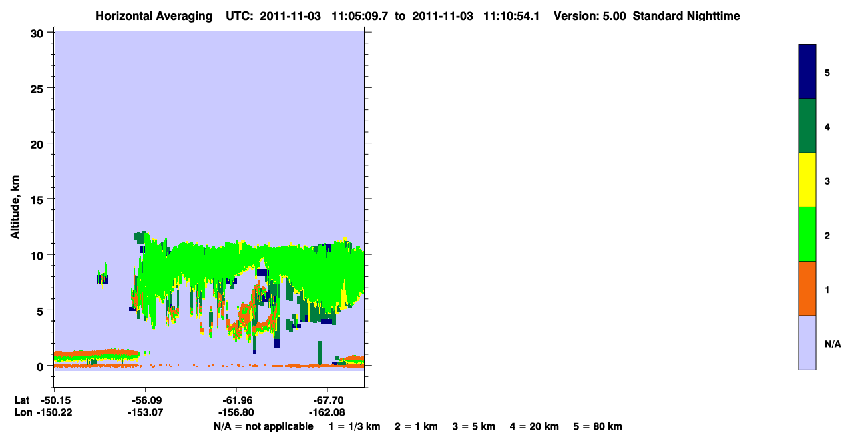Click the y-axis tick label 30
The image size is (868, 445).
[x=39, y=33]
